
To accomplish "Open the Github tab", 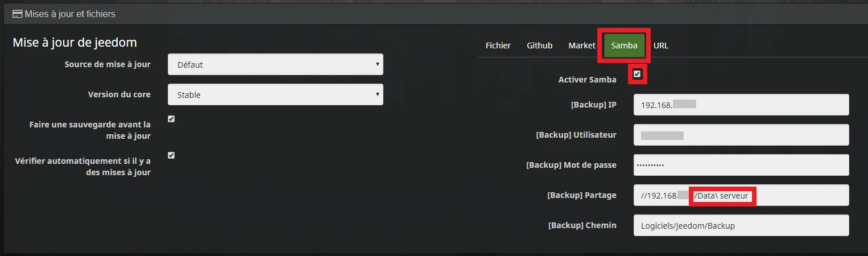I will (x=539, y=46).
